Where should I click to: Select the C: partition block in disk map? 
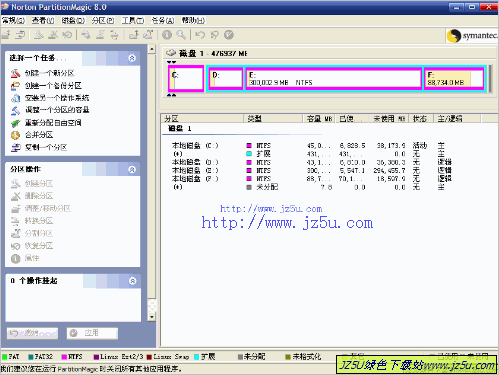pos(186,79)
